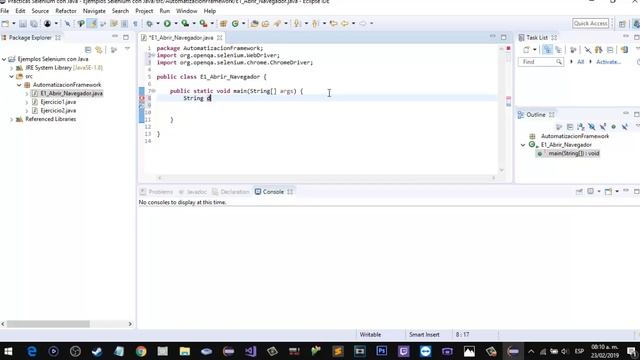Click the Activate... link in Task List
The width and height of the screenshot is (640, 360).
pos(608,62)
